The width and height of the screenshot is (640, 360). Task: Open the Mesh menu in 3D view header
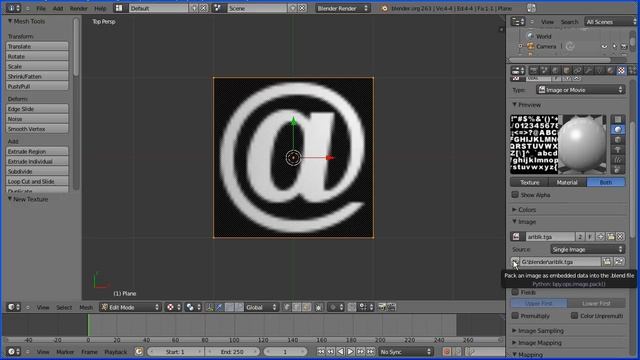coord(86,307)
